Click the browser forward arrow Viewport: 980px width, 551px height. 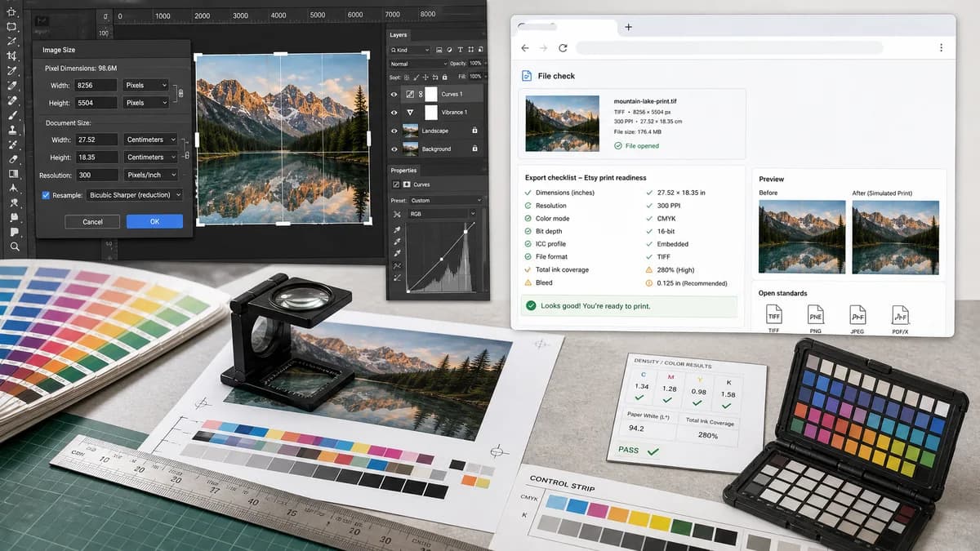pos(544,48)
